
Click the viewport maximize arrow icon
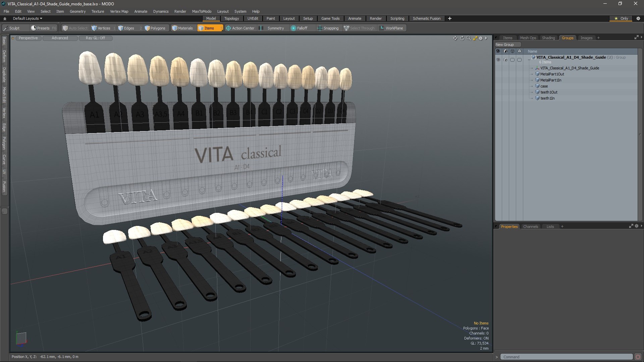(475, 38)
